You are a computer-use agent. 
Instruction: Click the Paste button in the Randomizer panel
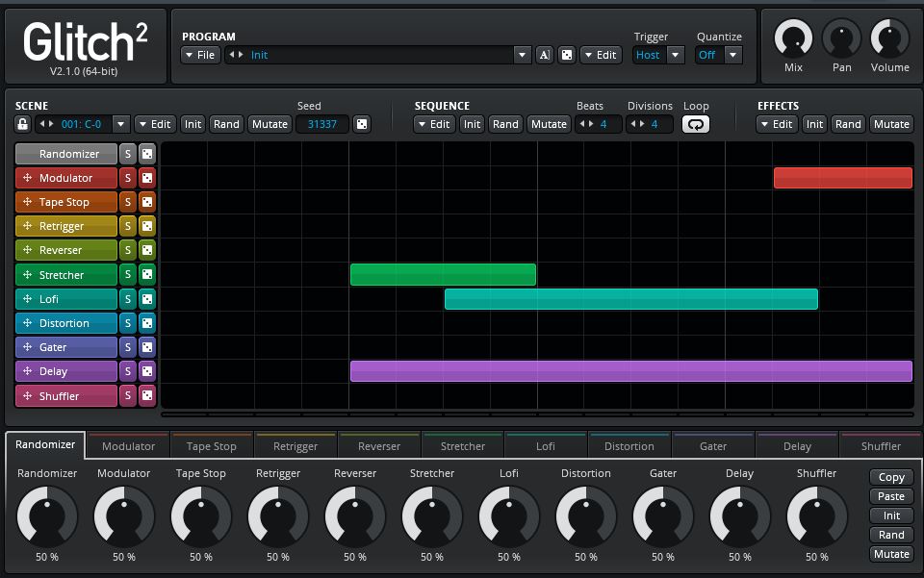tap(891, 496)
